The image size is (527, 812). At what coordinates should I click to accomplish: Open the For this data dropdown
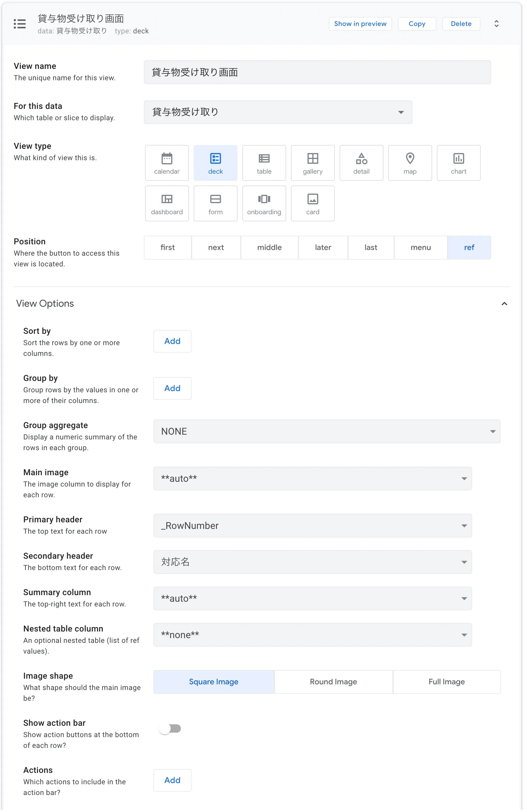pos(278,112)
